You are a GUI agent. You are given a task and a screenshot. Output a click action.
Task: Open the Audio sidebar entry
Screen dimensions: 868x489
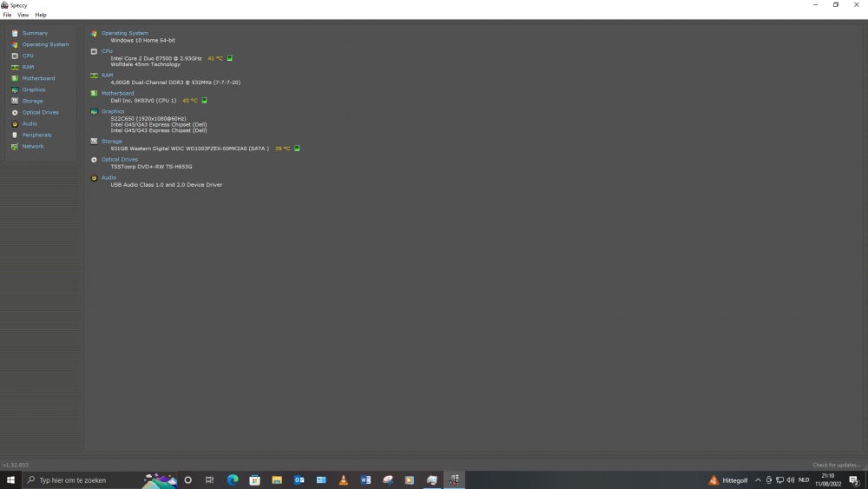point(30,124)
